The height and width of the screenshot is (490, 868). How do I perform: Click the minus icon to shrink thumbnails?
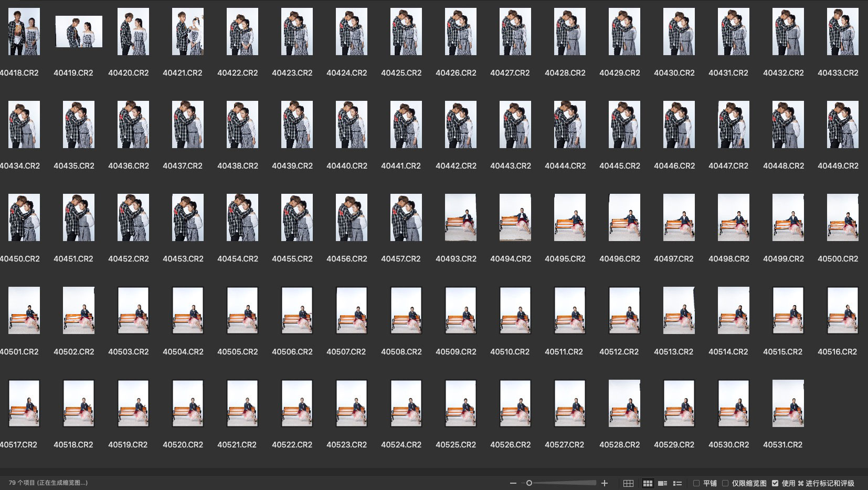pos(513,483)
